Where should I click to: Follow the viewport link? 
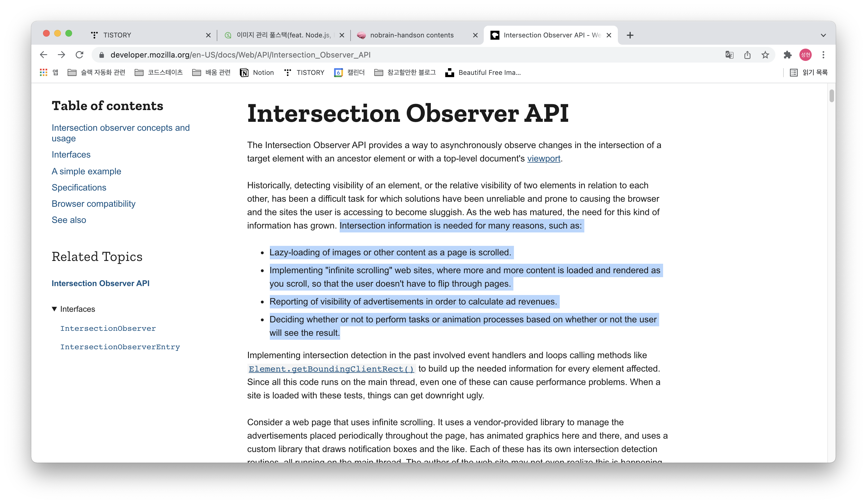pyautogui.click(x=544, y=159)
